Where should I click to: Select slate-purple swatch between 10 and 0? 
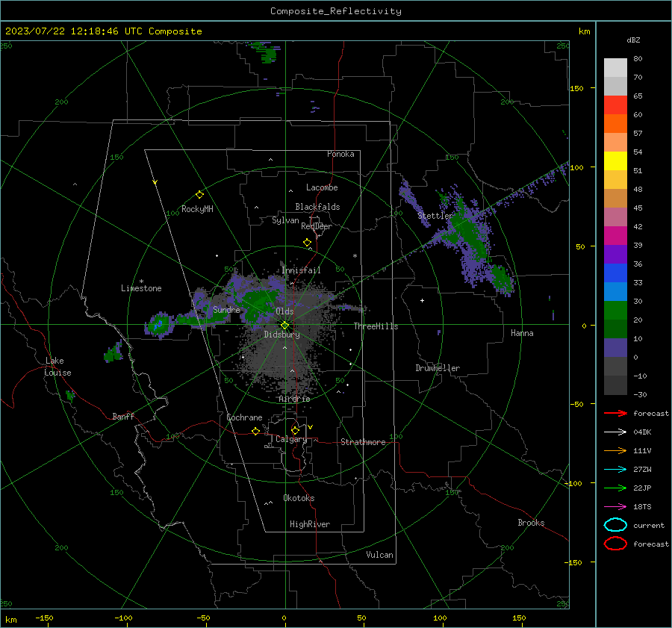pyautogui.click(x=615, y=348)
